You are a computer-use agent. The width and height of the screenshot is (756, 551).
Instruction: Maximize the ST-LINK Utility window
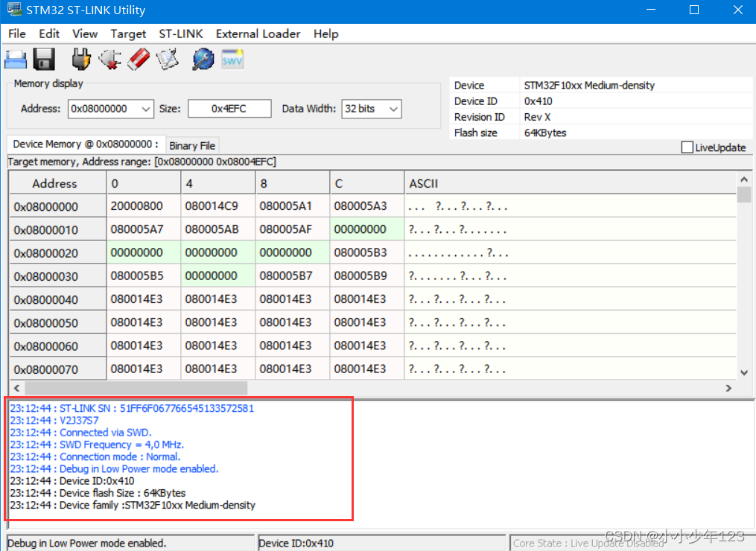(693, 10)
